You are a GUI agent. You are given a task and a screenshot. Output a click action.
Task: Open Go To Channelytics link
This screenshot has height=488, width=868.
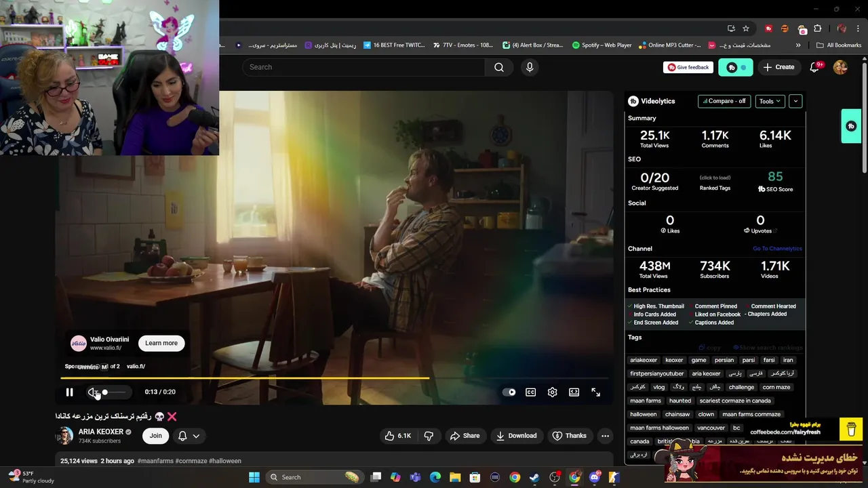click(777, 249)
